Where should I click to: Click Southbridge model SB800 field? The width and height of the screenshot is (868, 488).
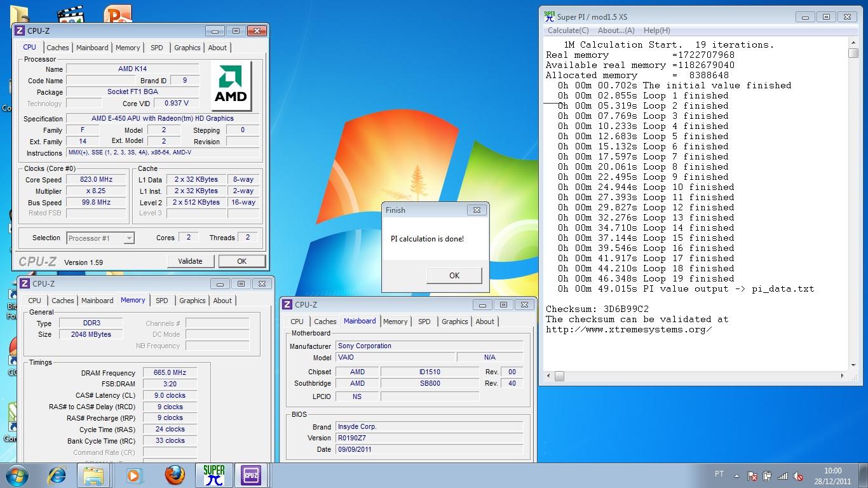tap(430, 384)
